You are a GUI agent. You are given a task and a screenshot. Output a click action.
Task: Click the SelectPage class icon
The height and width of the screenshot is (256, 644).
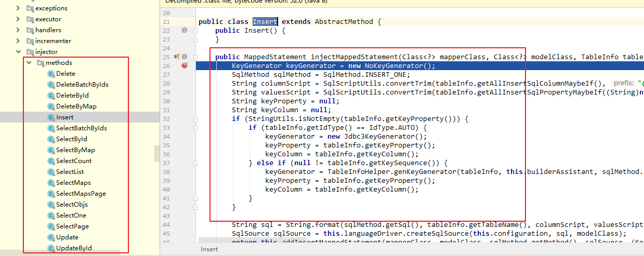pos(51,226)
